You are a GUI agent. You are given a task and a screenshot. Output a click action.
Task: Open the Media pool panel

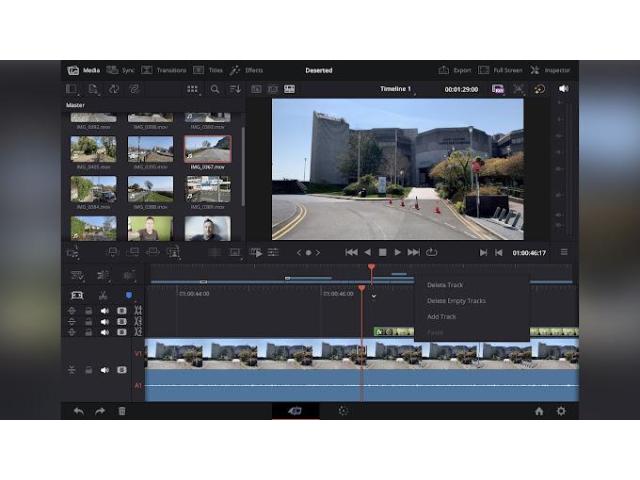pyautogui.click(x=83, y=70)
